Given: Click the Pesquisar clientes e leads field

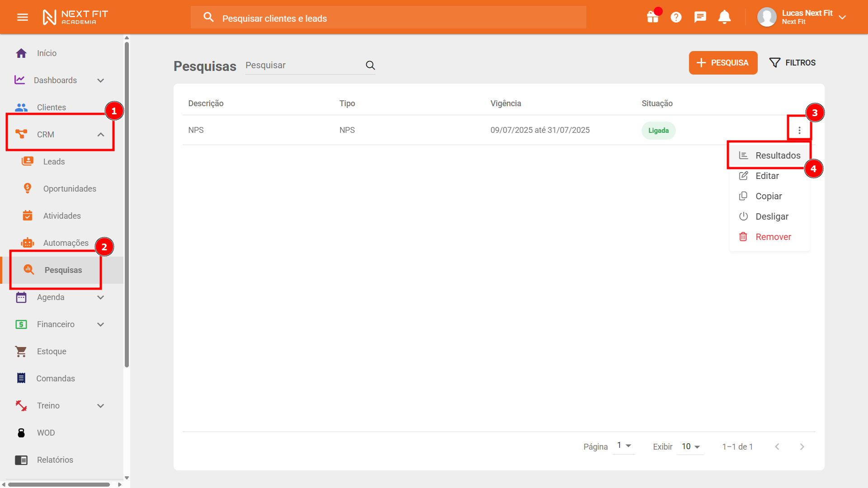Looking at the screenshot, I should tap(389, 18).
